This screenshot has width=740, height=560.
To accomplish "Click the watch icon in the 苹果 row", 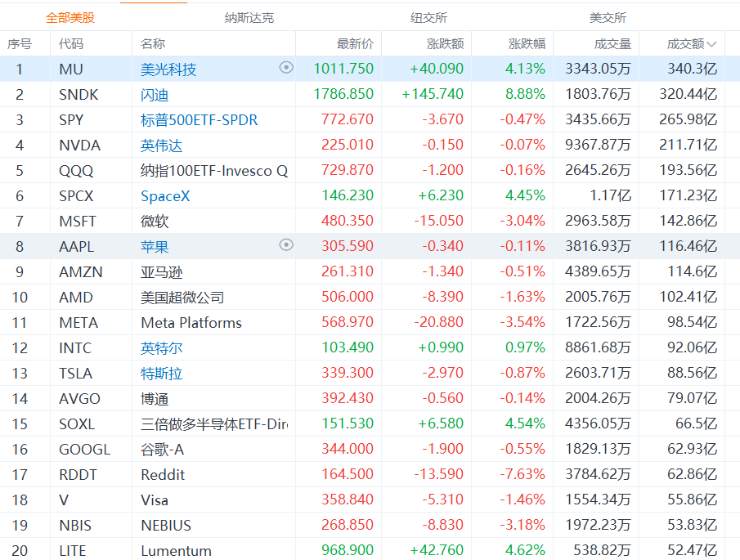I will [x=286, y=245].
